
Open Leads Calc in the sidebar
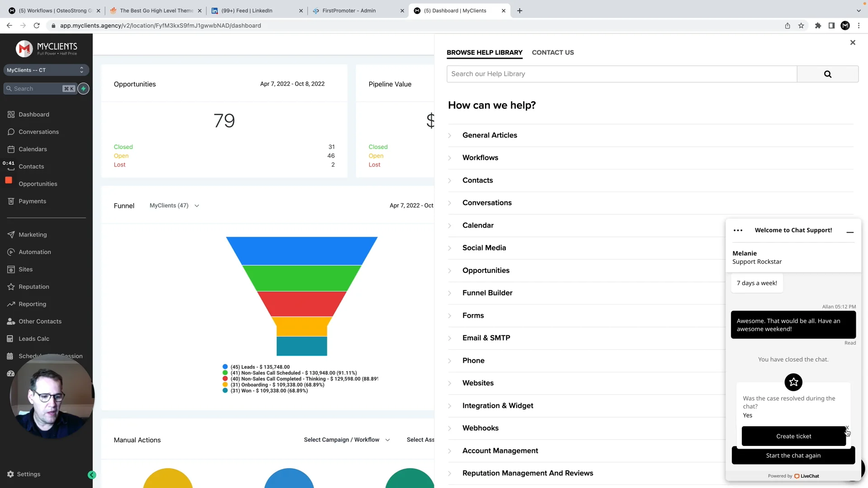point(34,339)
